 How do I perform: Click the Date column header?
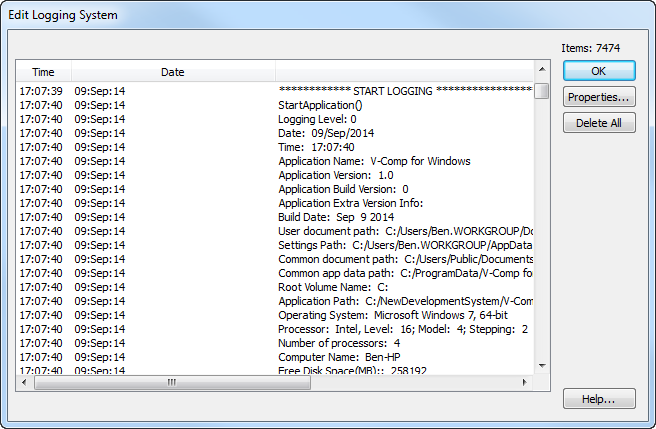(173, 72)
